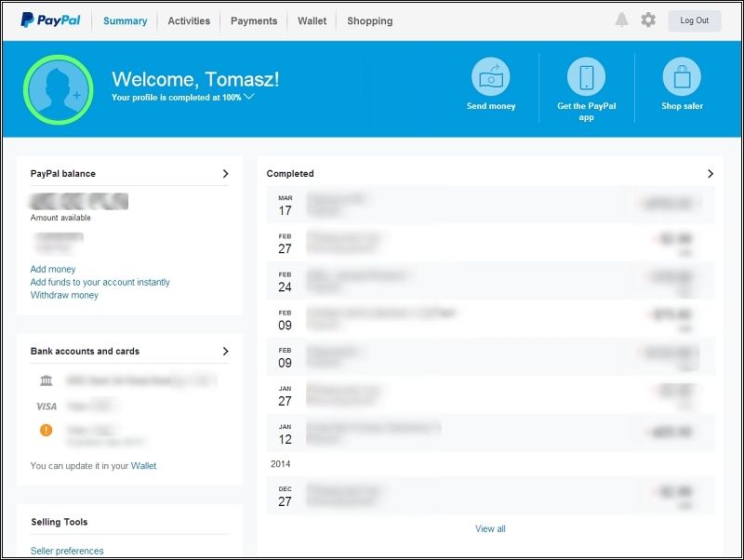Open the Wallet tab
The height and width of the screenshot is (560, 744).
(x=312, y=20)
